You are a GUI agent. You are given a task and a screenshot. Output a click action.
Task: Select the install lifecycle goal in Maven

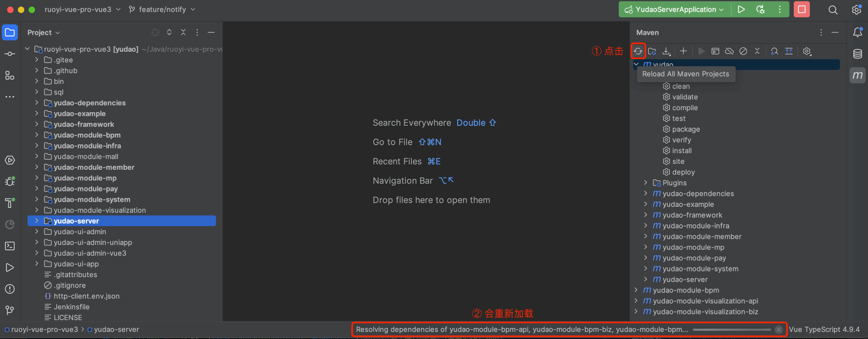click(x=682, y=151)
